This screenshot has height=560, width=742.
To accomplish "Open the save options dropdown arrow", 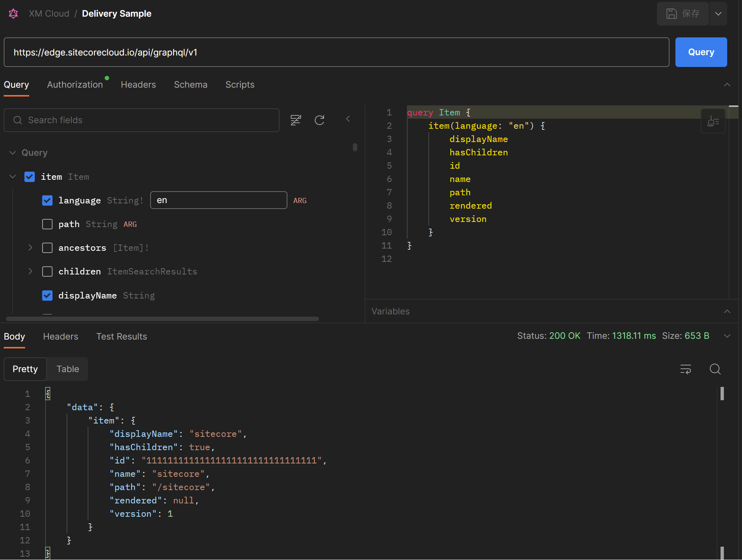I will click(718, 14).
